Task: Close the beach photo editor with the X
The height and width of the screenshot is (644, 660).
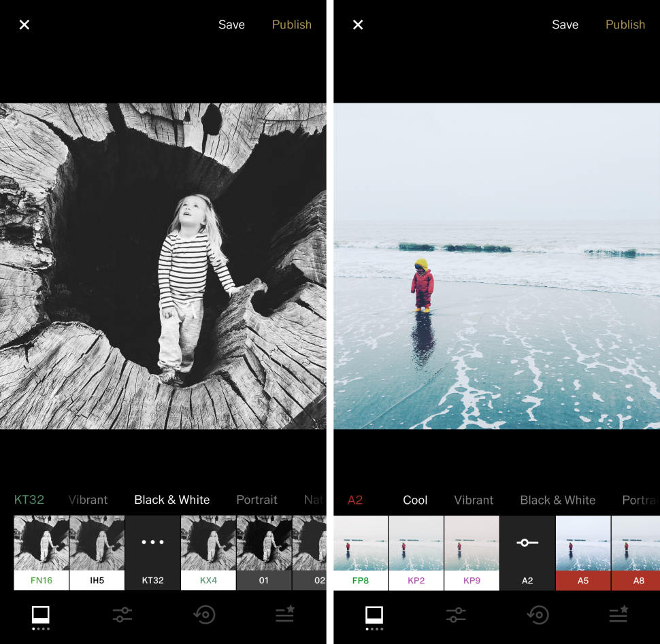Action: click(358, 24)
